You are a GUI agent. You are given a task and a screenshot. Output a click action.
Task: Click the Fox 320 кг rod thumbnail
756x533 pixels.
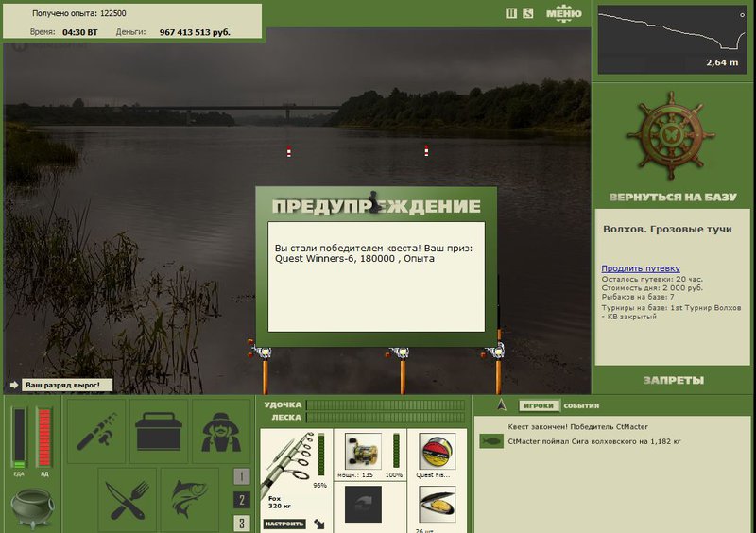click(288, 466)
